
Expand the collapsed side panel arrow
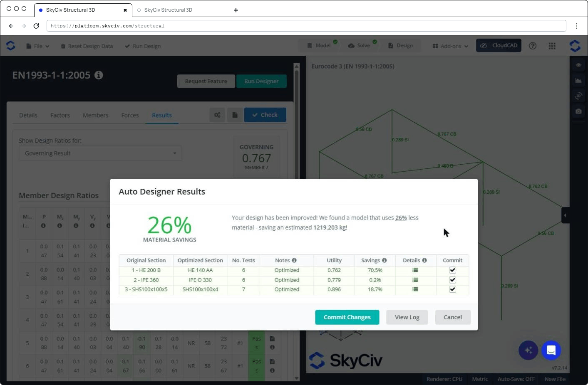point(565,215)
